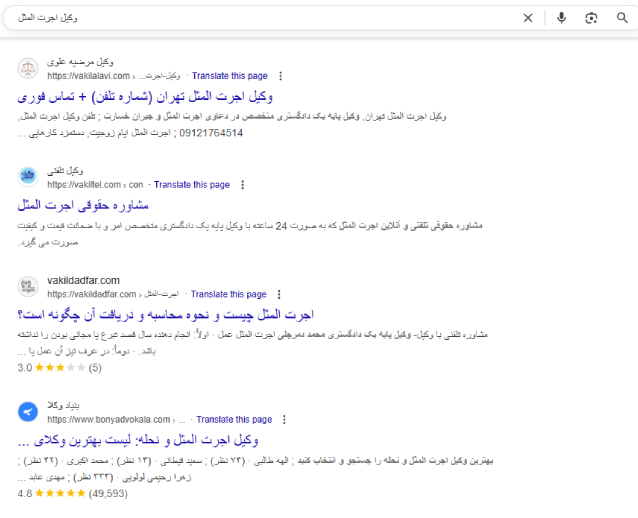Open search by image with the lens icon
Image resolution: width=638 pixels, height=518 pixels.
click(x=591, y=17)
